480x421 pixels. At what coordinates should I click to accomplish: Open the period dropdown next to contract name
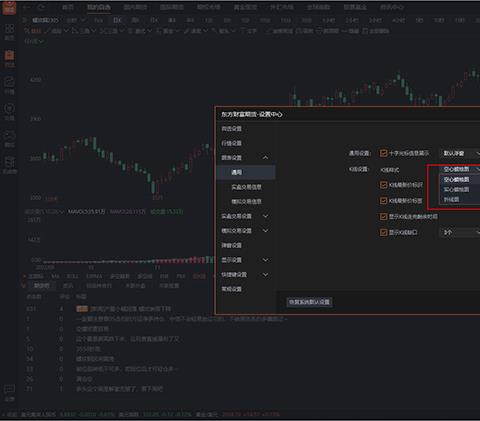coord(76,20)
